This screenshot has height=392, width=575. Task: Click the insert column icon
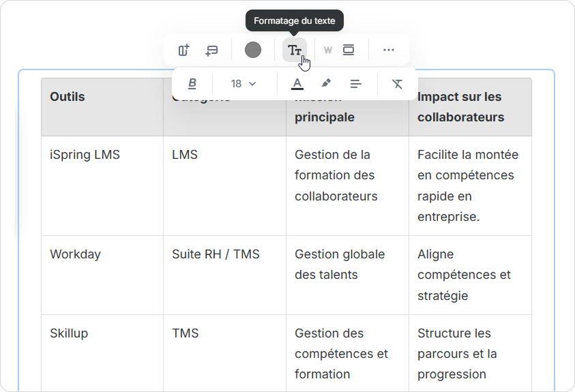pyautogui.click(x=183, y=50)
